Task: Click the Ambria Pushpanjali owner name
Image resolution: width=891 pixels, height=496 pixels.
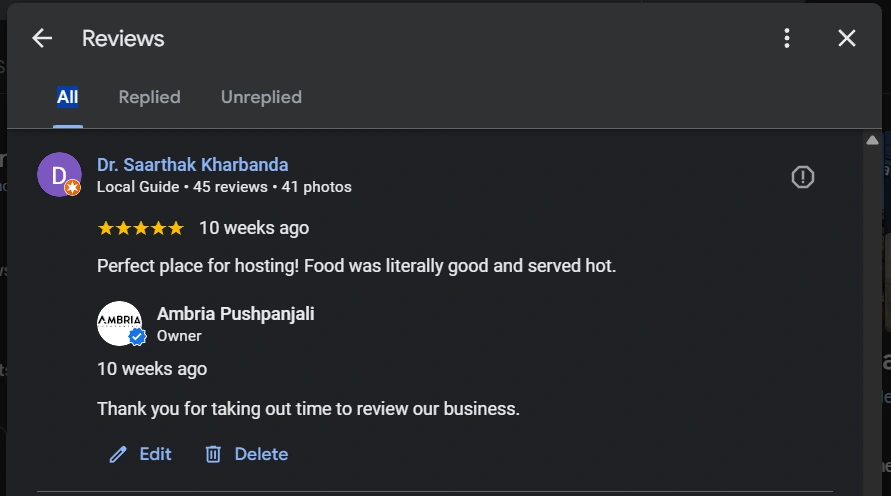Action: (235, 314)
